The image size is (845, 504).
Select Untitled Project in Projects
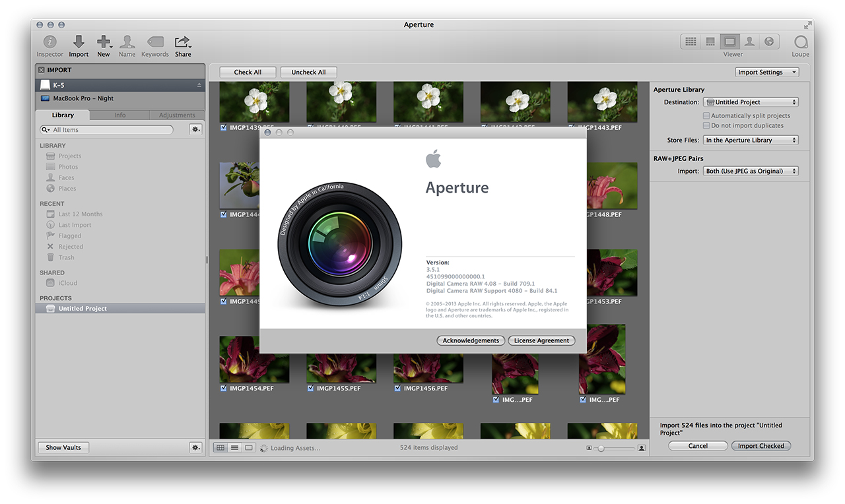121,309
